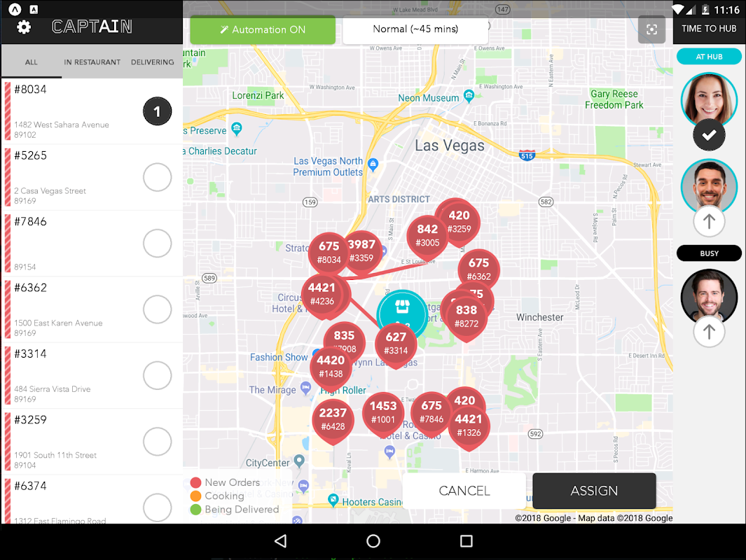Select map pin for order #3359
The width and height of the screenshot is (746, 560).
(x=362, y=251)
